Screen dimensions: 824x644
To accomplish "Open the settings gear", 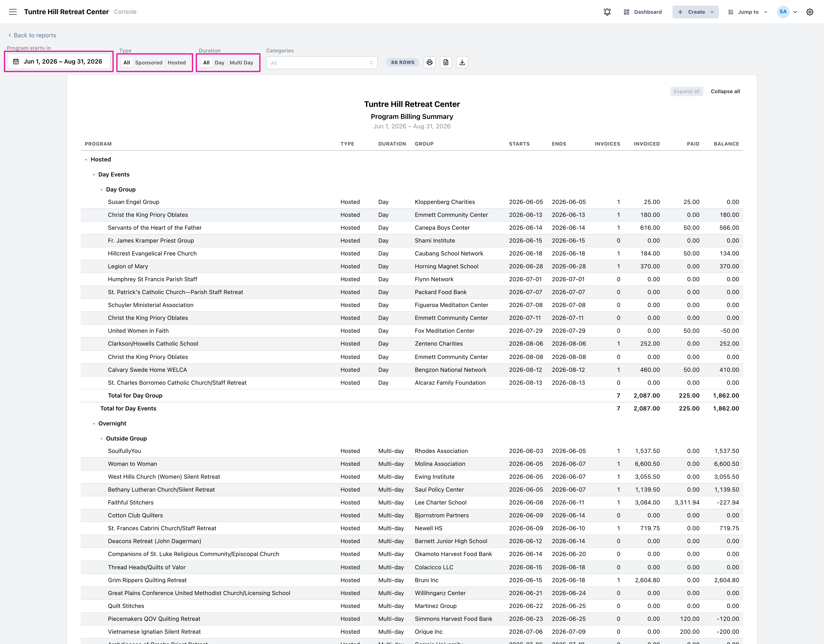I will [810, 12].
